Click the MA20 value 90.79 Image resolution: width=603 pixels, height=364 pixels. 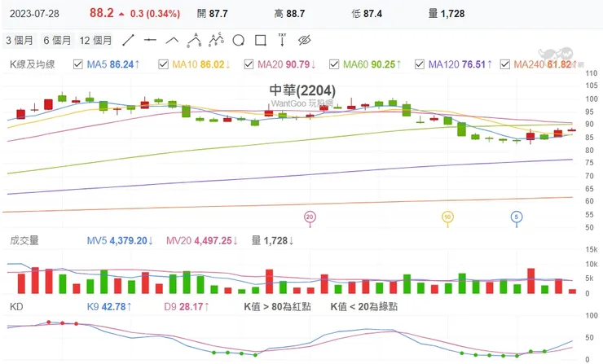point(297,64)
